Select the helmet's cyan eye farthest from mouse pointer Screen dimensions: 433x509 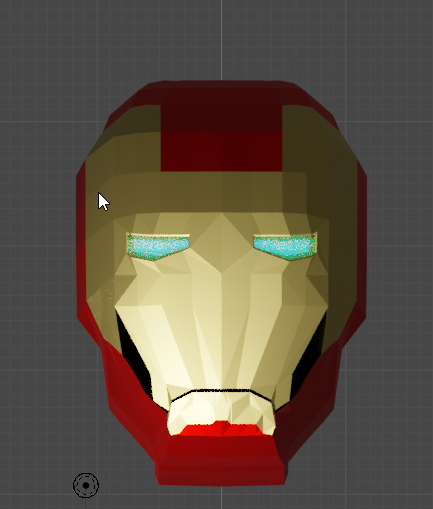click(x=285, y=247)
